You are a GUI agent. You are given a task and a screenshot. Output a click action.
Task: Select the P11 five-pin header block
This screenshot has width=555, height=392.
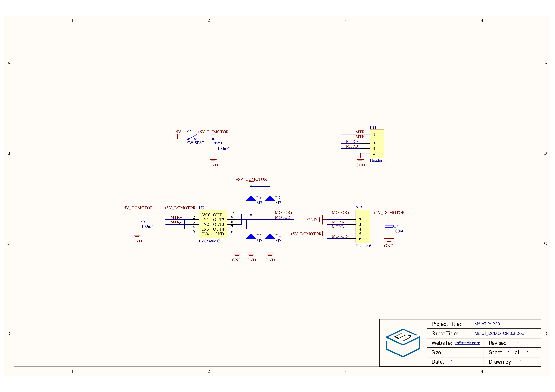[377, 144]
